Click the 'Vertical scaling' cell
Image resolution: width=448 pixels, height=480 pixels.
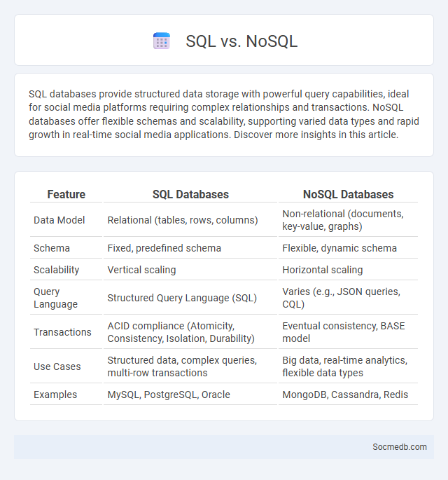(190, 270)
